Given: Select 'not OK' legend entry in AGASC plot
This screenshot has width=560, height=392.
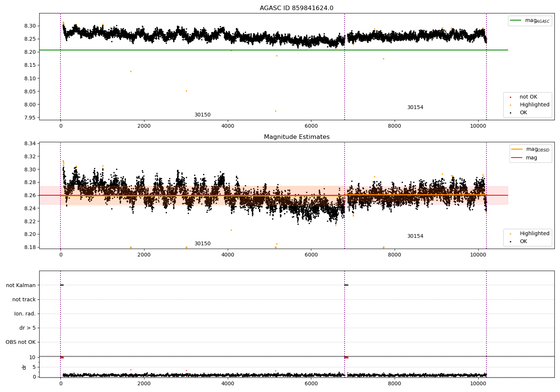Looking at the screenshot, I should 528,97.
